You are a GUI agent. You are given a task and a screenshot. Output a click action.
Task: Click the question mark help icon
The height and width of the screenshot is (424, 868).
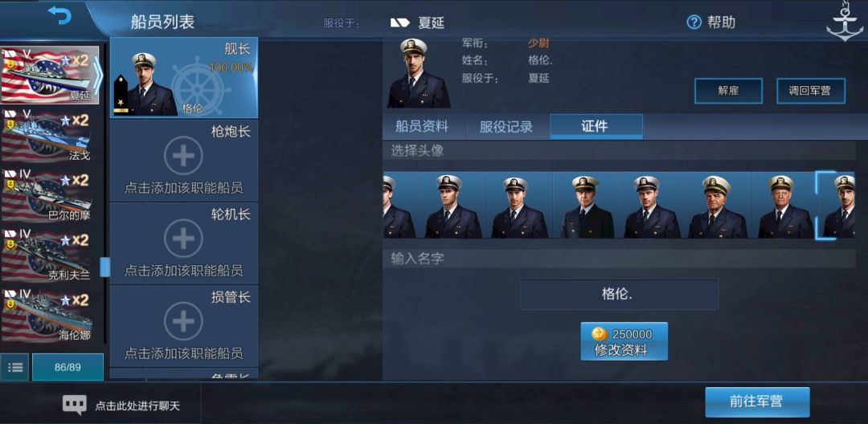(x=694, y=22)
